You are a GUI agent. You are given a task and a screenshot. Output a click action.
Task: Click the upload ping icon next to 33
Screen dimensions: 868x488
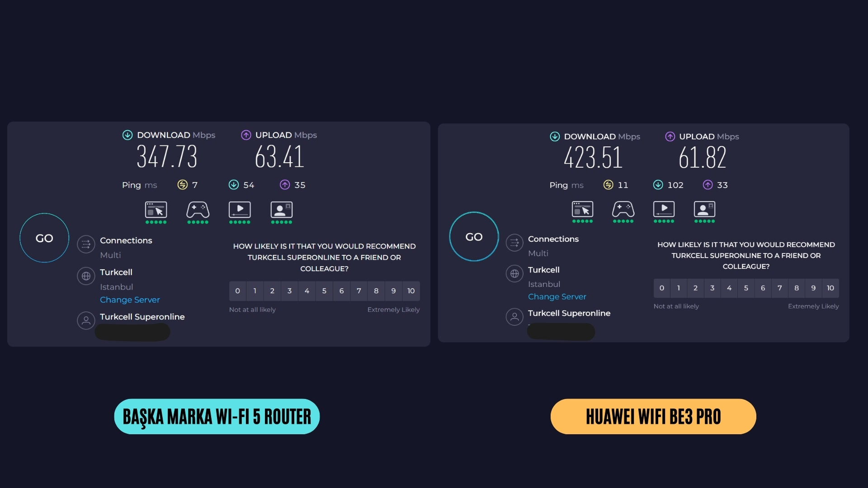coord(708,184)
